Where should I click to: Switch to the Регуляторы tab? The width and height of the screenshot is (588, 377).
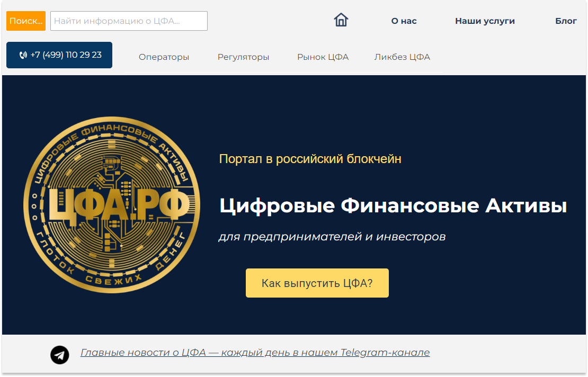(x=243, y=57)
